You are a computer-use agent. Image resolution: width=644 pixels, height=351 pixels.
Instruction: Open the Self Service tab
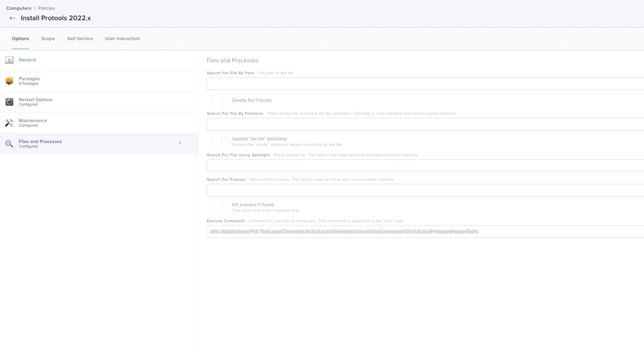tap(80, 39)
